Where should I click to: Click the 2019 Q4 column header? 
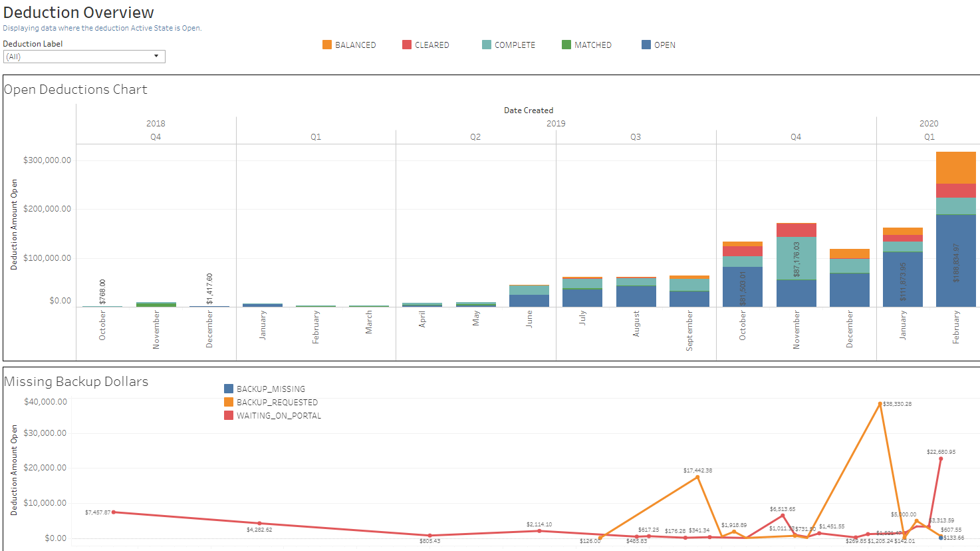[x=796, y=136]
